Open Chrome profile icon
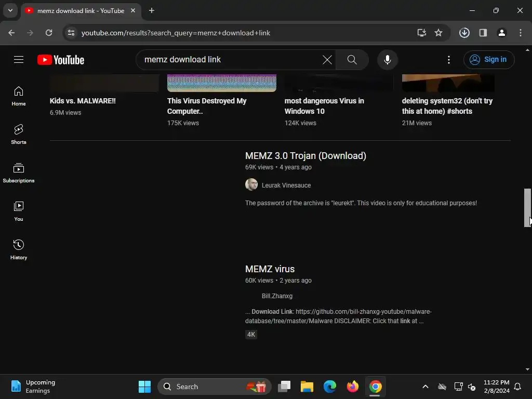Viewport: 532px width, 399px height. tap(501, 33)
